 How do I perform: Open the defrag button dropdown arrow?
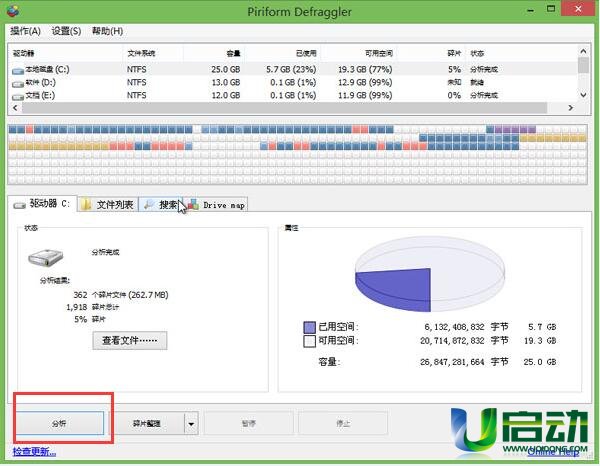coord(191,423)
